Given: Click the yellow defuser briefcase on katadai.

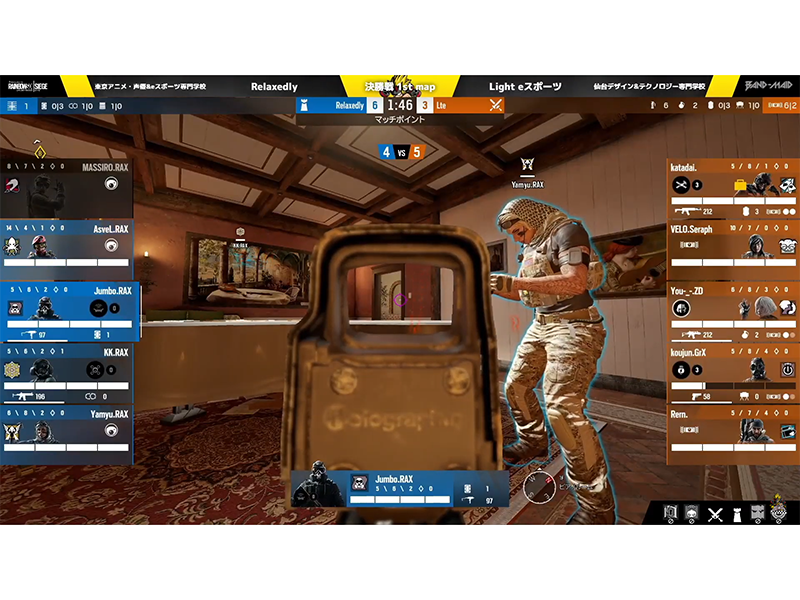Looking at the screenshot, I should pyautogui.click(x=740, y=185).
